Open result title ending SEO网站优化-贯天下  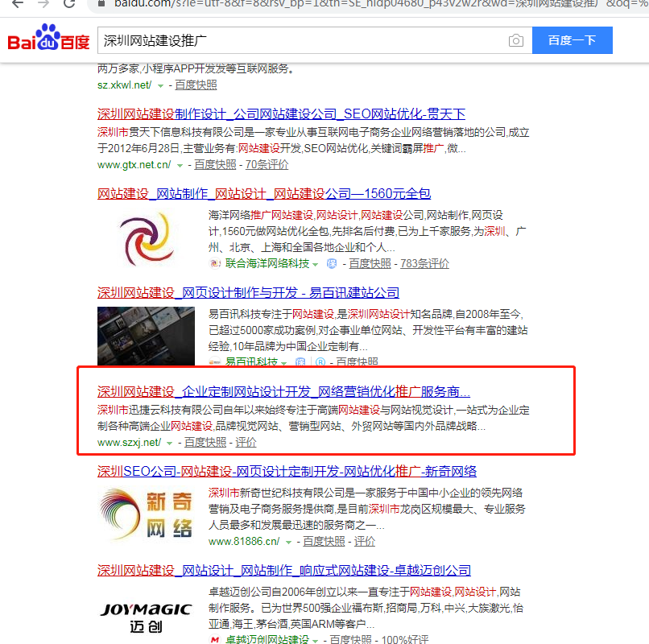(282, 114)
